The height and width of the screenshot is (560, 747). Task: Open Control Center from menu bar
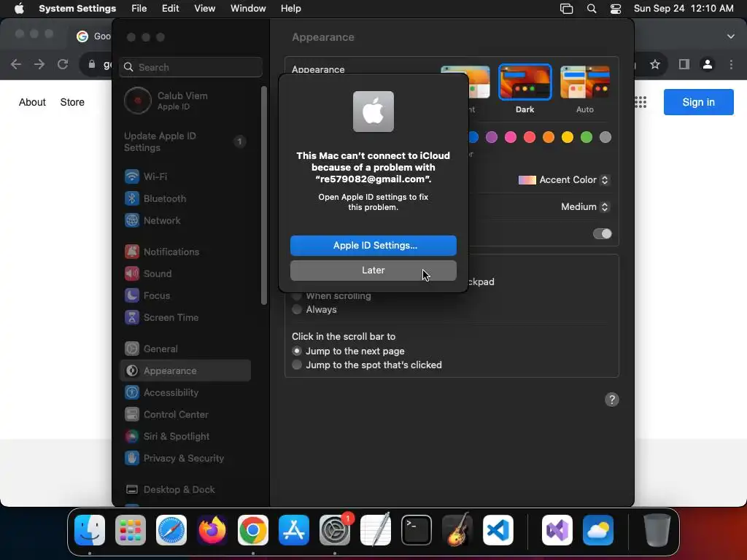pyautogui.click(x=616, y=9)
